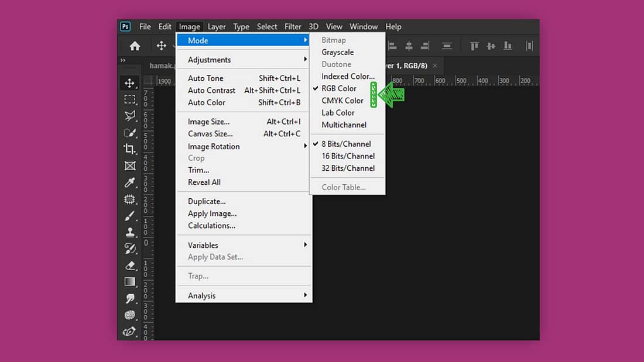Screen dimensions: 644x362
Task: Open the Layer menu in menu bar
Action: 217,26
